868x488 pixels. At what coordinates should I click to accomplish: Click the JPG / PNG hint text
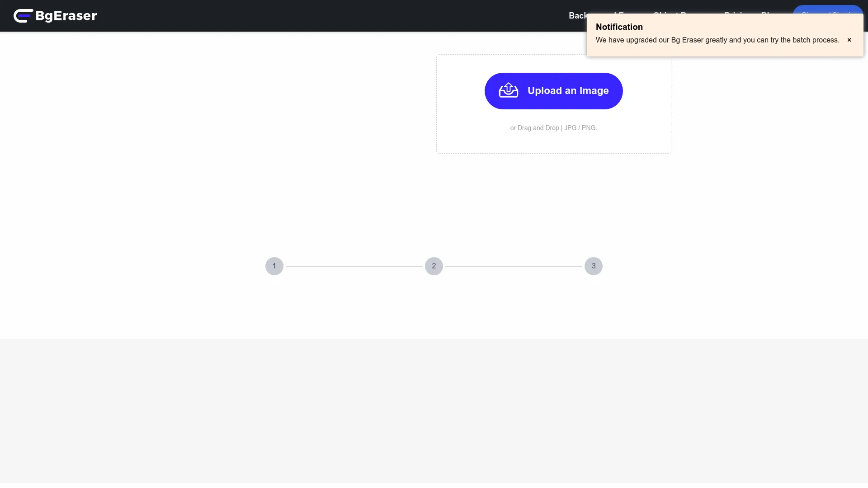(553, 128)
